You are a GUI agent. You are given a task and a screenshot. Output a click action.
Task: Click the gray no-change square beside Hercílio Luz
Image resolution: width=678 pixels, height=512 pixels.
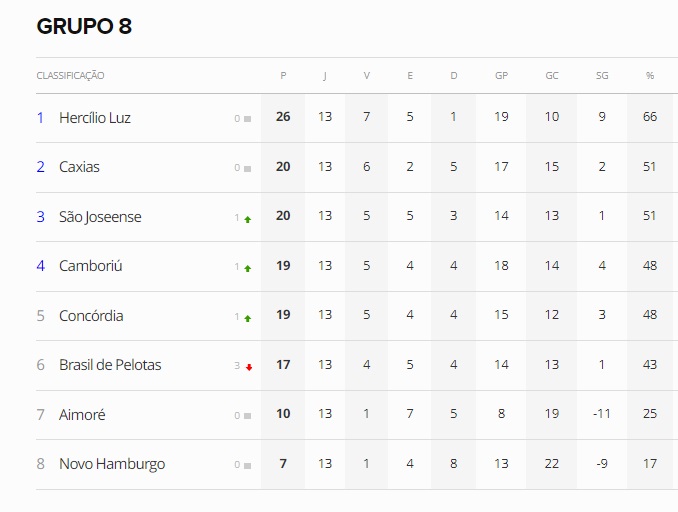(x=247, y=119)
